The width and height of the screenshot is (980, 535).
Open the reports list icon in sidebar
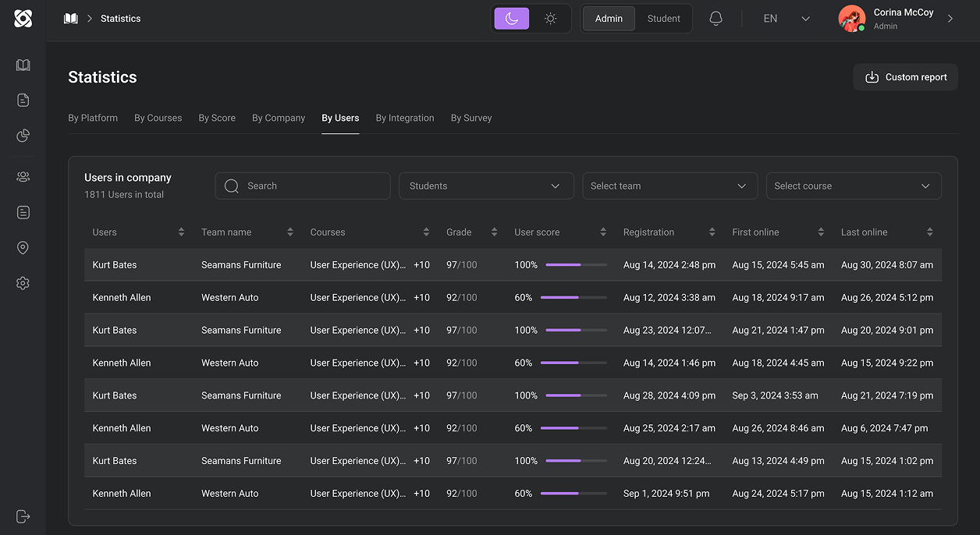(23, 212)
